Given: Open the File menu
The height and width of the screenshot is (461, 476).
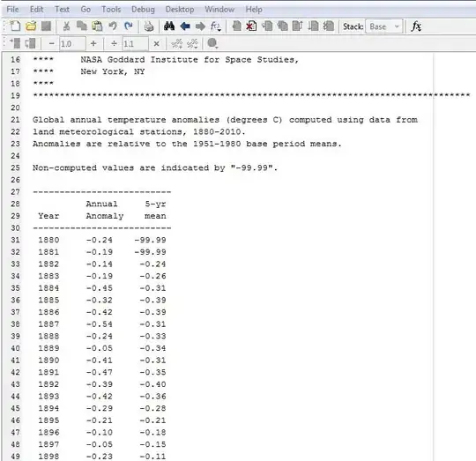Looking at the screenshot, I should (12, 10).
